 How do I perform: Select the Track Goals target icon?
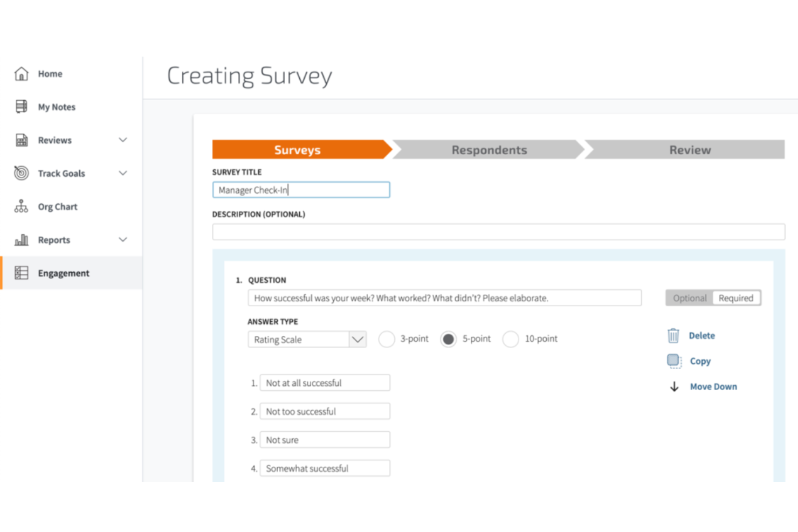pos(21,173)
